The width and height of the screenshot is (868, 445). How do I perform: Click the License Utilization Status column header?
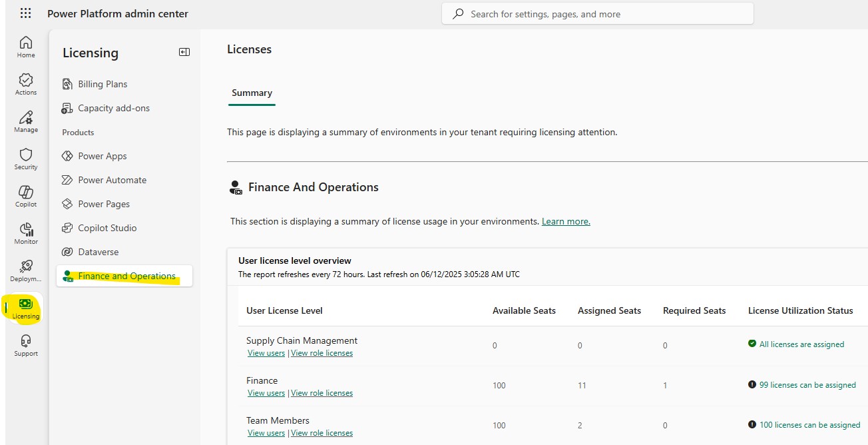(x=800, y=310)
